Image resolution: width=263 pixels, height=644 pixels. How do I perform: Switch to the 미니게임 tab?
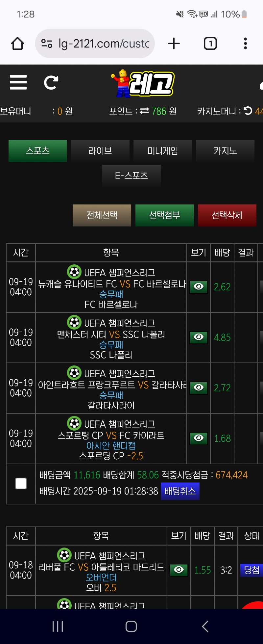163,151
